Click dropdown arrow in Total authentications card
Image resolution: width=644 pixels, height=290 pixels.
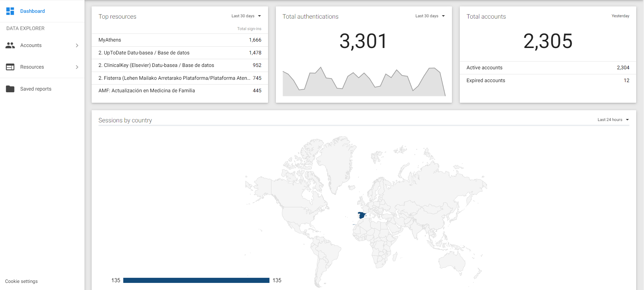(x=443, y=16)
